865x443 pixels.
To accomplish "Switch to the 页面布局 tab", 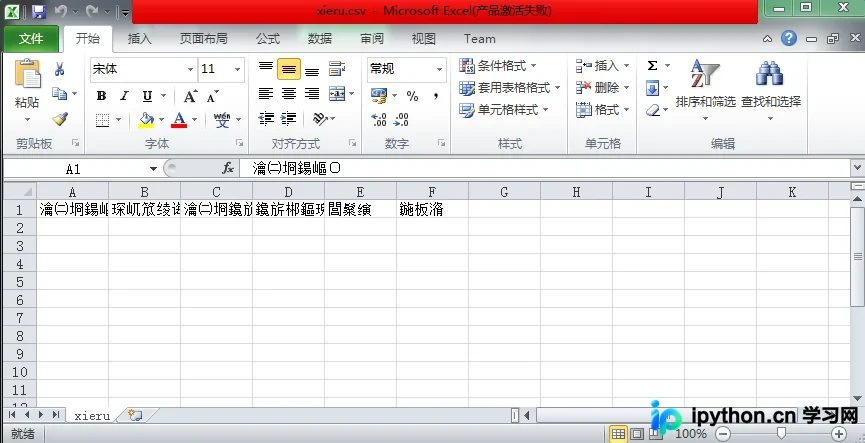I will (x=204, y=39).
